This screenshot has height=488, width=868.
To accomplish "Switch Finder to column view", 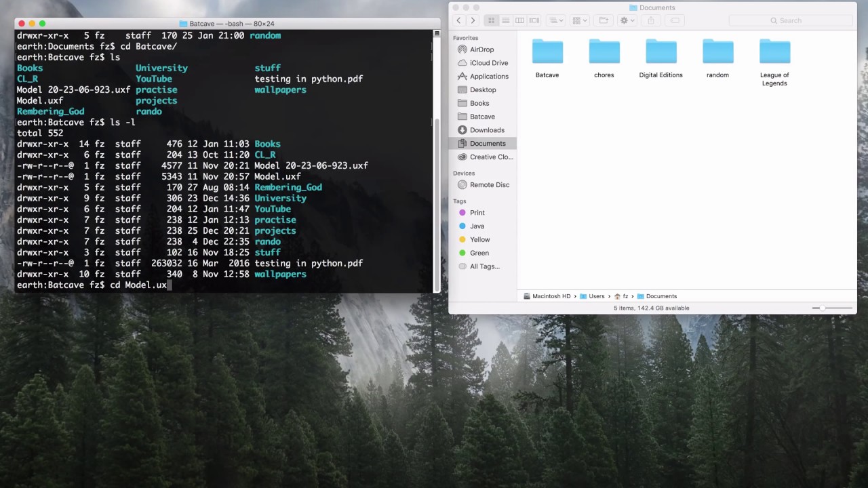I will click(x=520, y=20).
